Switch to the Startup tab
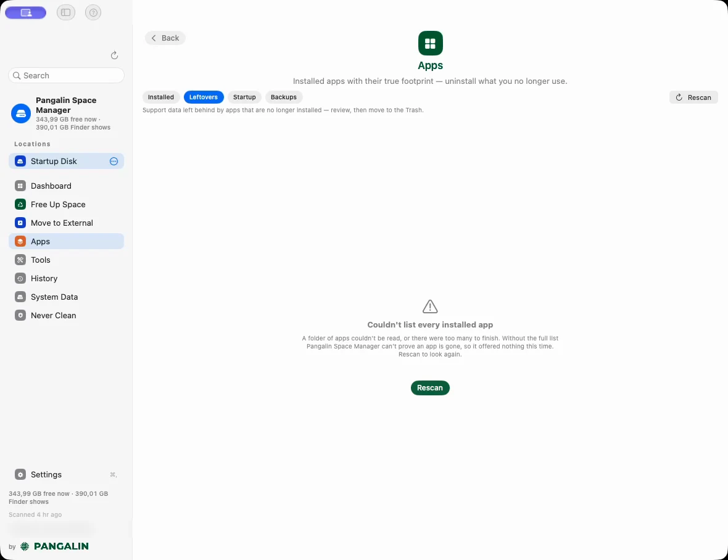728x560 pixels. tap(244, 97)
